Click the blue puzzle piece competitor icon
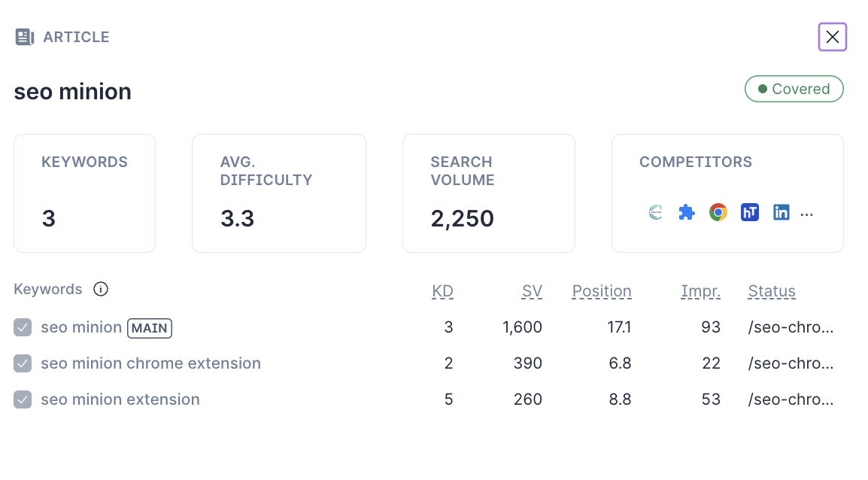This screenshot has width=868, height=480. pyautogui.click(x=686, y=213)
